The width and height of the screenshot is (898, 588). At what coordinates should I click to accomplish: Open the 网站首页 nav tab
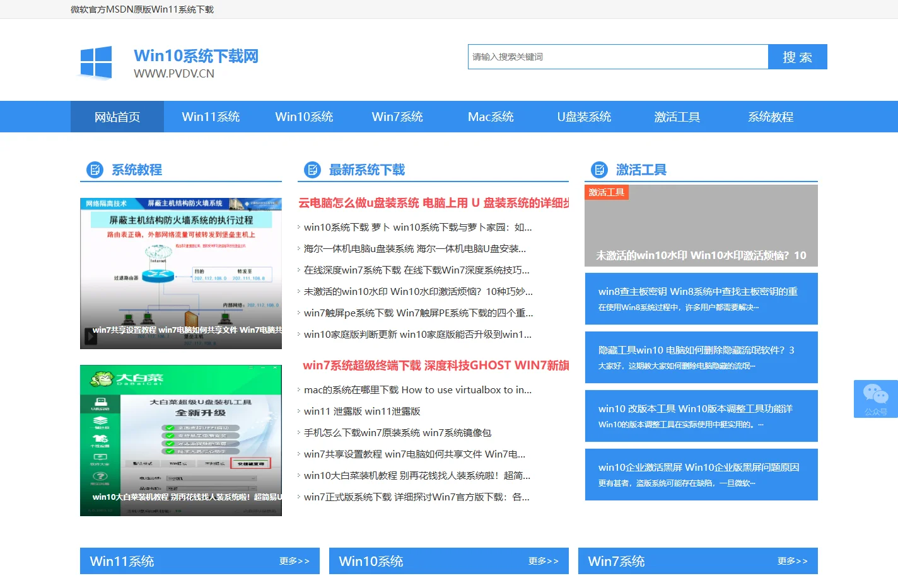[117, 117]
